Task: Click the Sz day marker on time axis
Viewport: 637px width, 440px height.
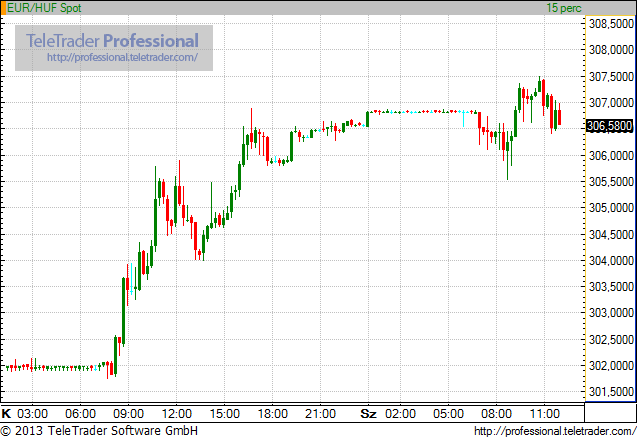Action: [x=368, y=414]
